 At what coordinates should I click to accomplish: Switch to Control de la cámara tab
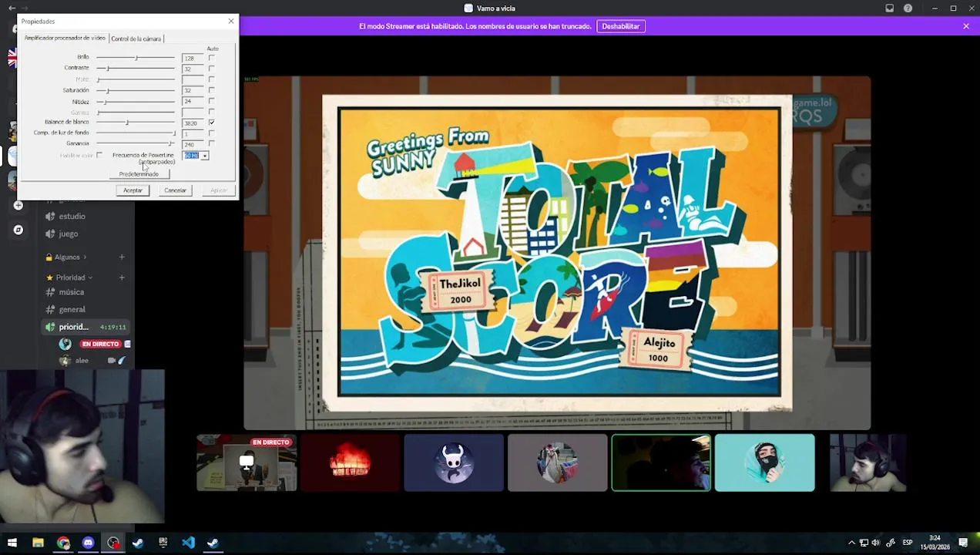(136, 39)
